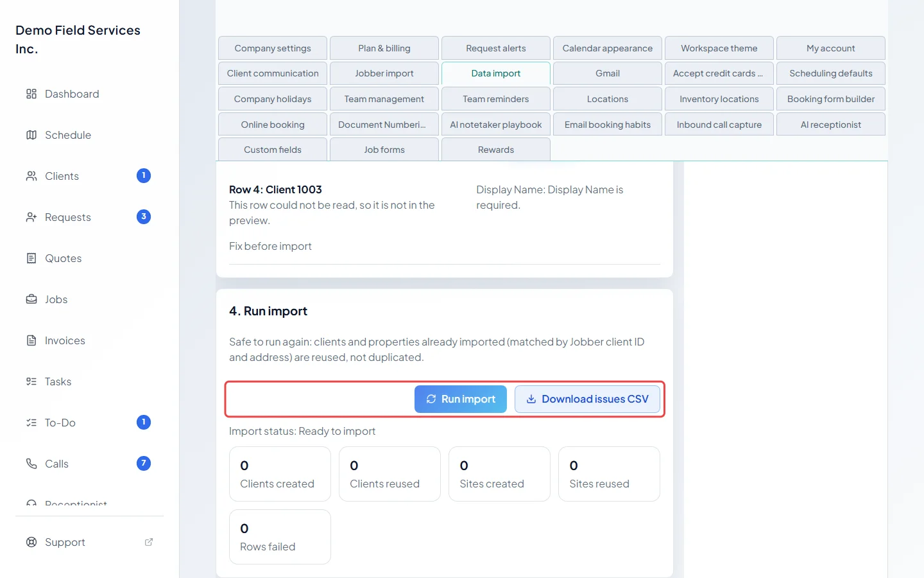The image size is (924, 578).
Task: Open the Online booking tab
Action: [x=273, y=125]
